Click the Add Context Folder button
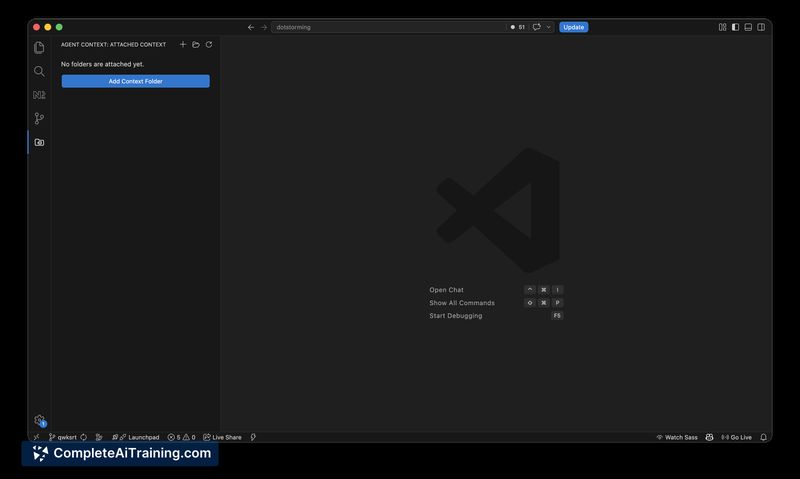The width and height of the screenshot is (800, 479). pos(135,81)
